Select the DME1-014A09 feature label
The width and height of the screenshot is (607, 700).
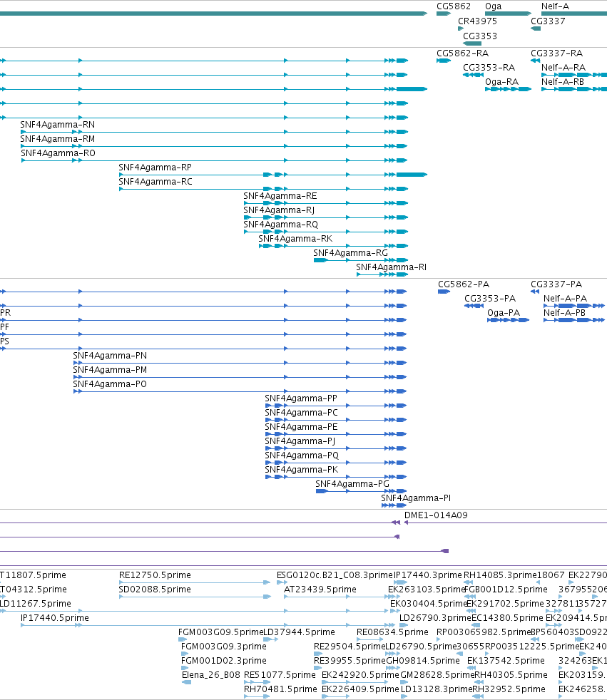(436, 515)
